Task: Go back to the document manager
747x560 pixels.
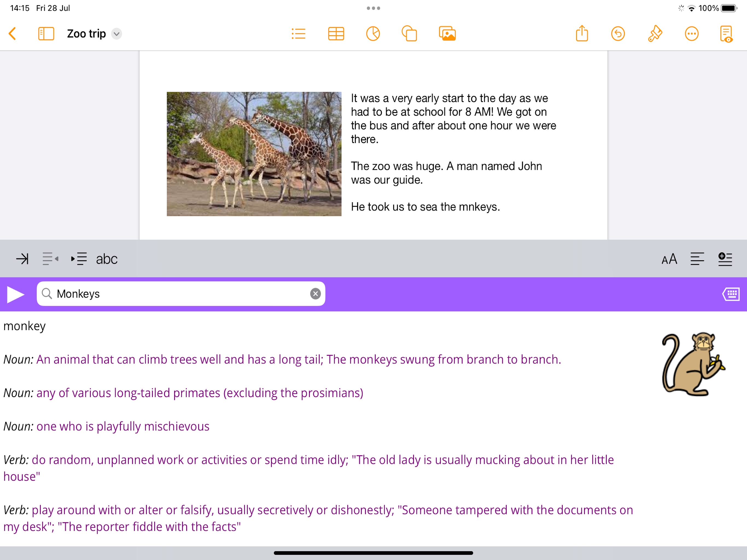Action: pyautogui.click(x=13, y=34)
